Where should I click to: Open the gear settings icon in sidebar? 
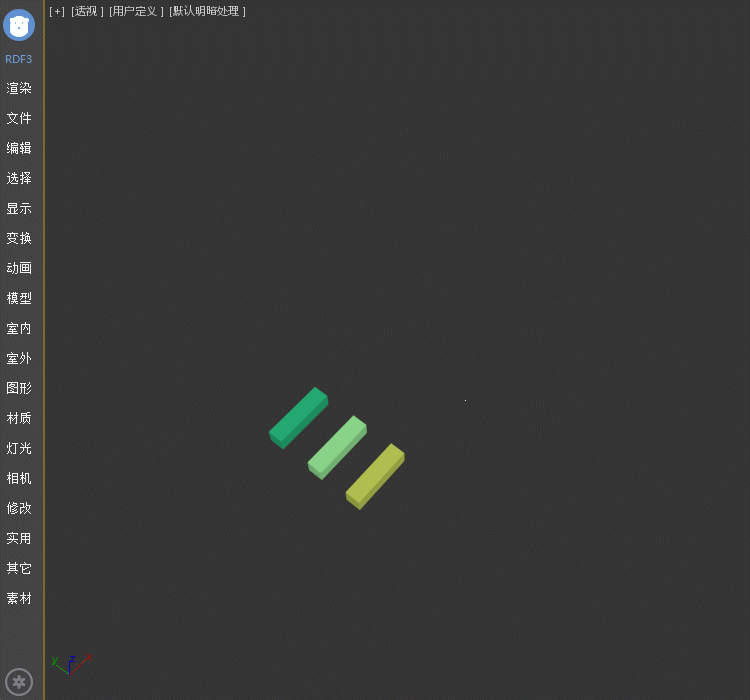click(x=19, y=682)
